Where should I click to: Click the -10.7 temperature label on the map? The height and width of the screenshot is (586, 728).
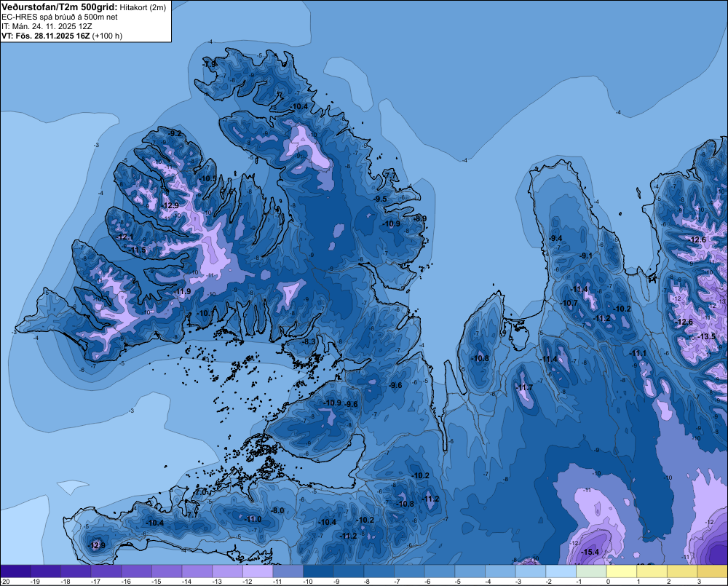(569, 304)
